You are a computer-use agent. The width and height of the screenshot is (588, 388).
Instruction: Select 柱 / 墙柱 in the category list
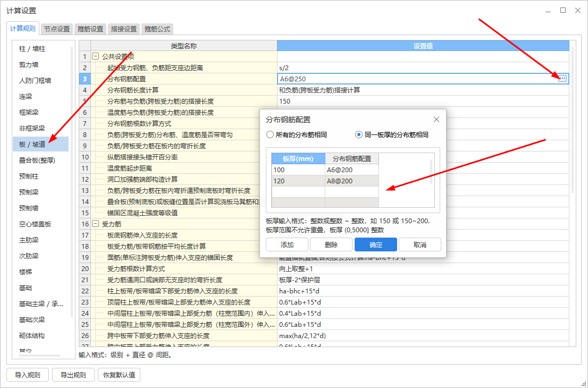(41, 49)
